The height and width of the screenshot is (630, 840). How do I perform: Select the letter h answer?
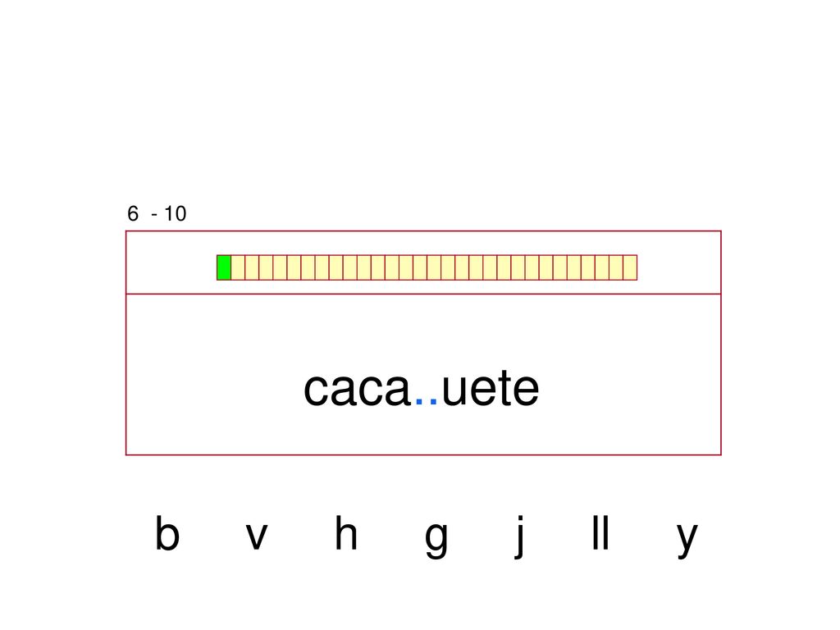pos(345,533)
